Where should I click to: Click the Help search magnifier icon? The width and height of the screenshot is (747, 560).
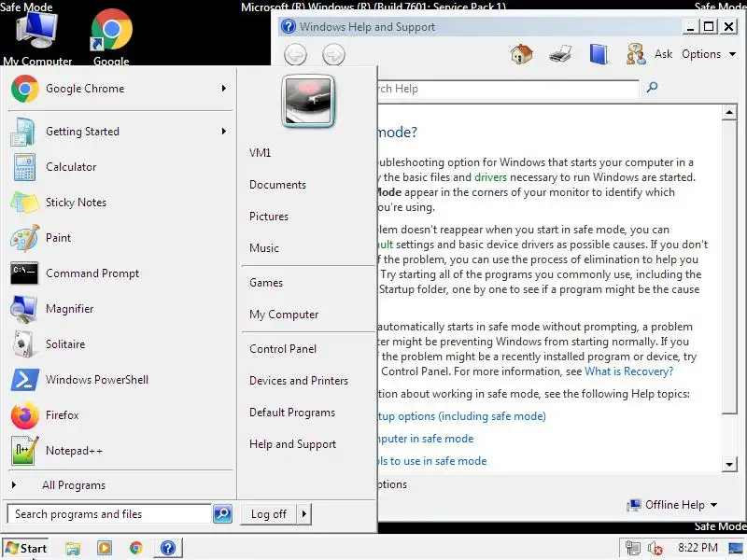[x=652, y=87]
